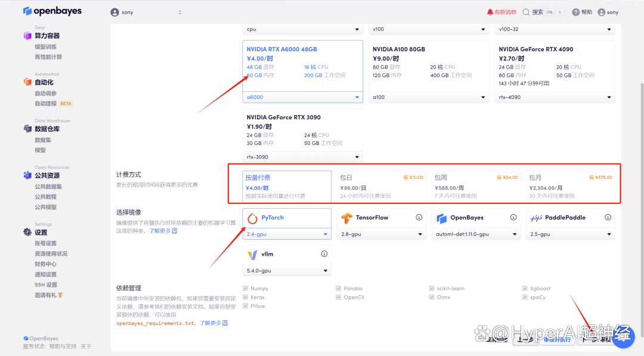This screenshot has height=356, width=644.
Task: Click the 自动化 sidebar icon
Action: point(27,82)
